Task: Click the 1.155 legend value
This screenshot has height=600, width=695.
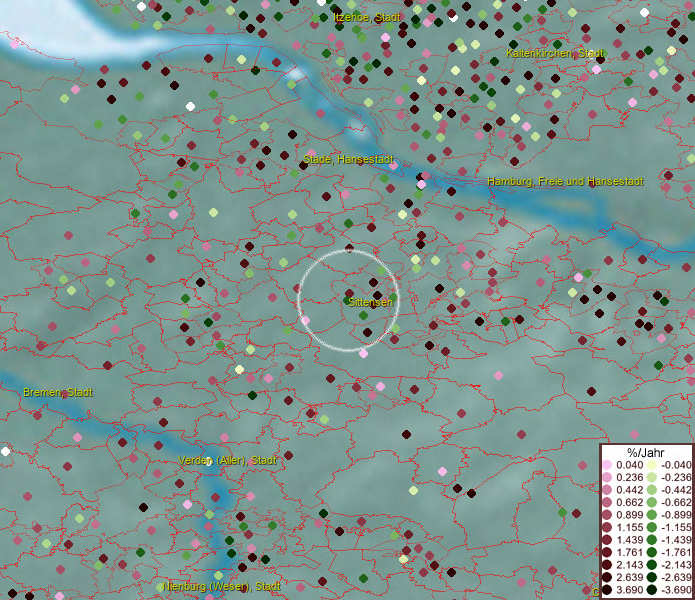Action: tap(629, 527)
